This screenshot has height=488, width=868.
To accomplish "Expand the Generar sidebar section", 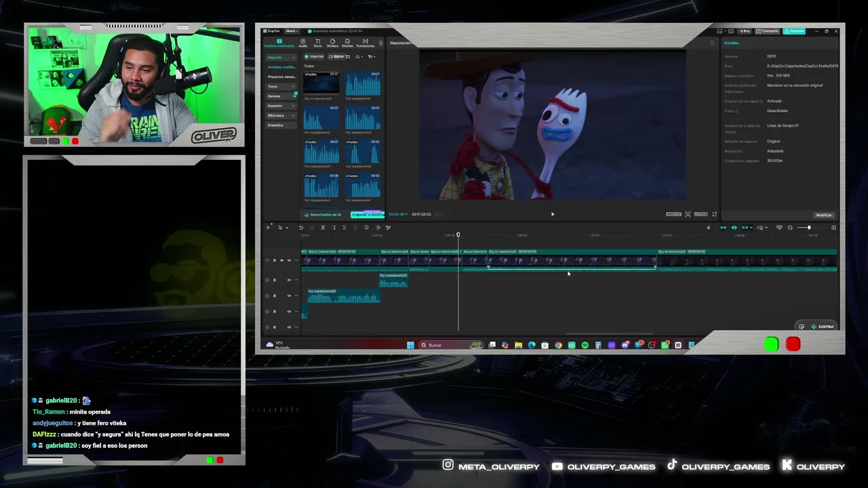I will pyautogui.click(x=281, y=96).
